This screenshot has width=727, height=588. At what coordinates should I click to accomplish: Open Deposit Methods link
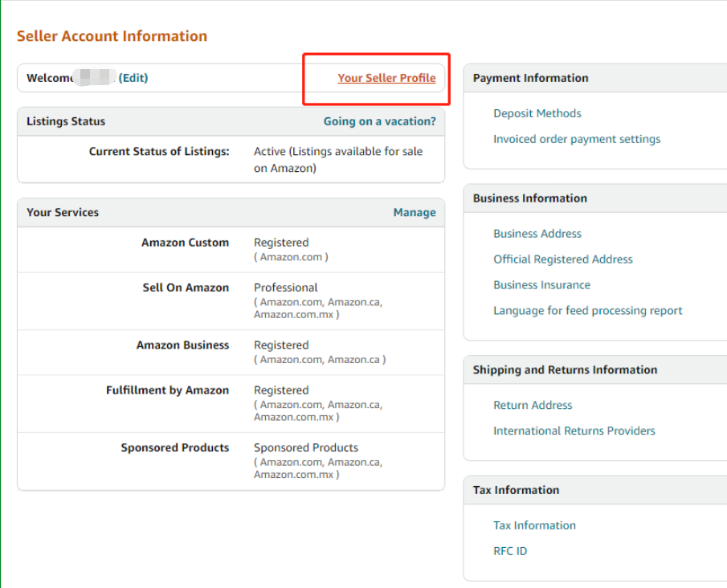(537, 113)
